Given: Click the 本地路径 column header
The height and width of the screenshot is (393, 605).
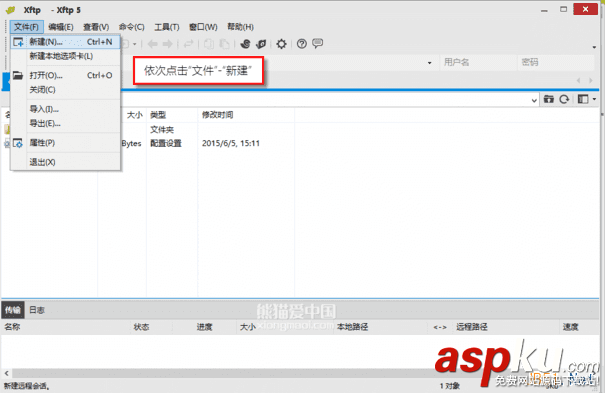Looking at the screenshot, I should click(x=352, y=327).
